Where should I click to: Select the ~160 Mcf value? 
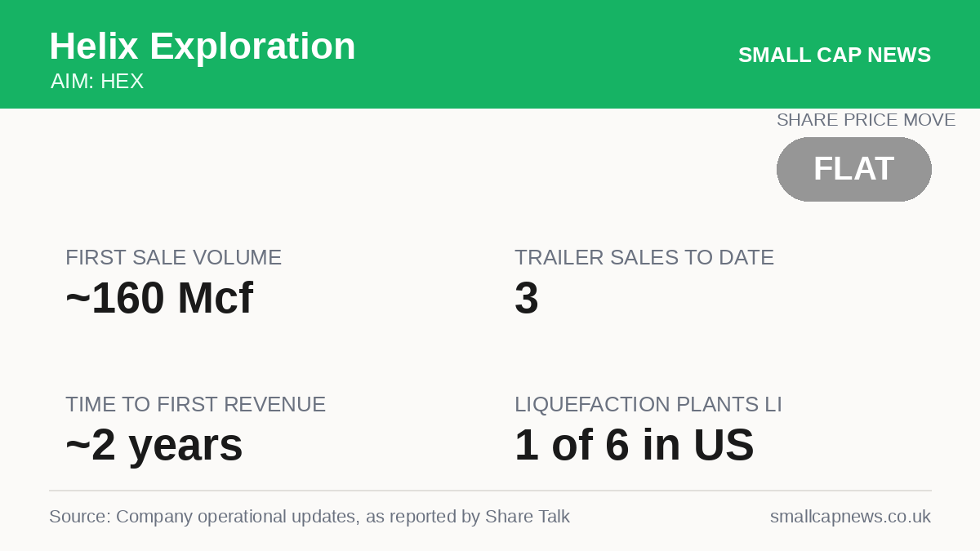pyautogui.click(x=159, y=298)
